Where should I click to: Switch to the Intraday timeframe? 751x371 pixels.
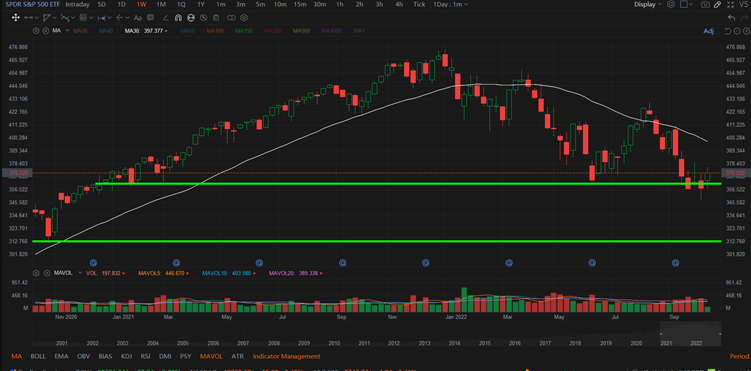click(x=77, y=4)
